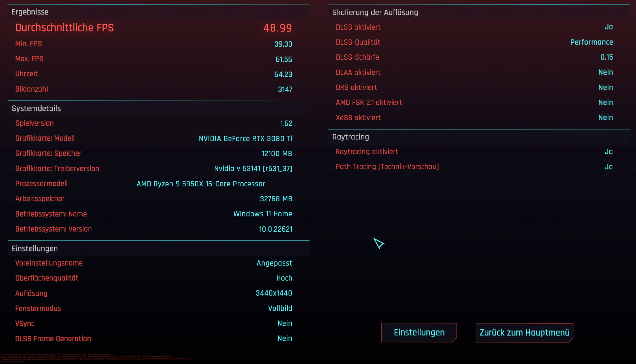Click the Max. FPS label
This screenshot has width=636, height=364.
pyautogui.click(x=29, y=59)
